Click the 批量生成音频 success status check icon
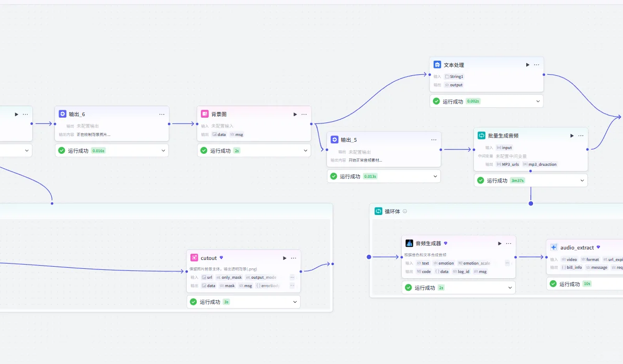623x364 pixels. pyautogui.click(x=480, y=180)
